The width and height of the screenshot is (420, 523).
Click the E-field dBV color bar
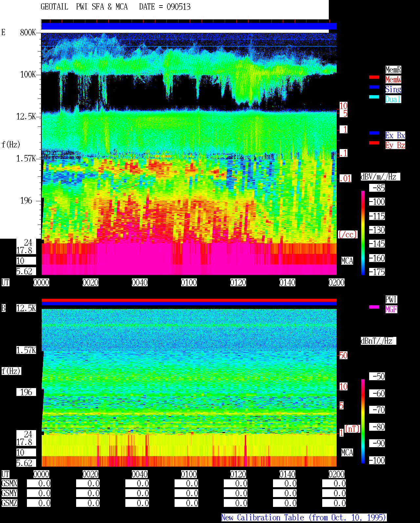pyautogui.click(x=363, y=232)
